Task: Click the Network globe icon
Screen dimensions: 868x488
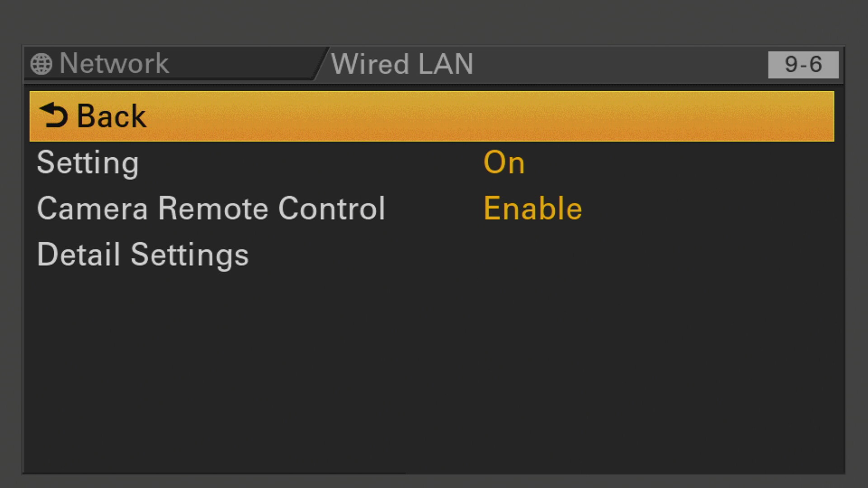Action: [41, 64]
